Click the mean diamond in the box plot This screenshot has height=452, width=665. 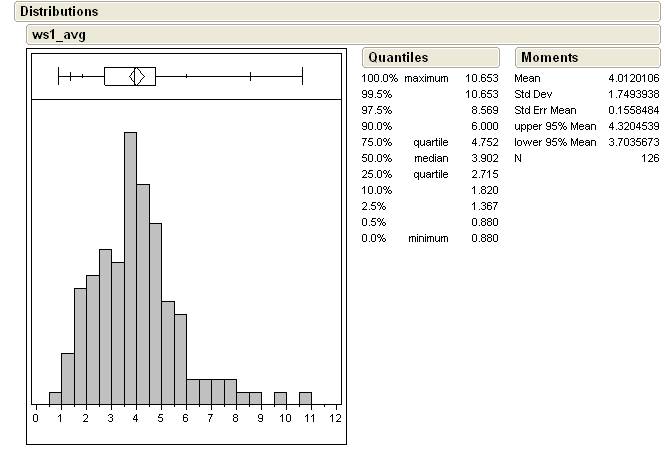(x=139, y=75)
